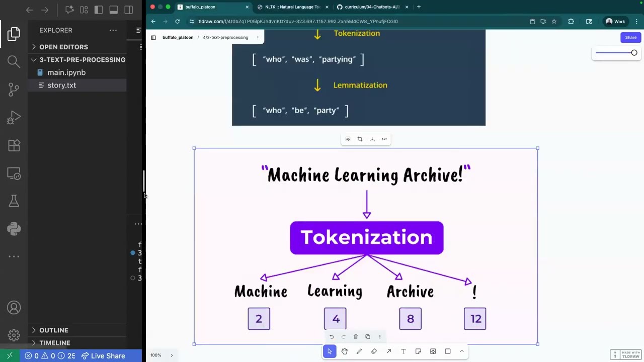Open the Remote Explorer view

point(14,173)
